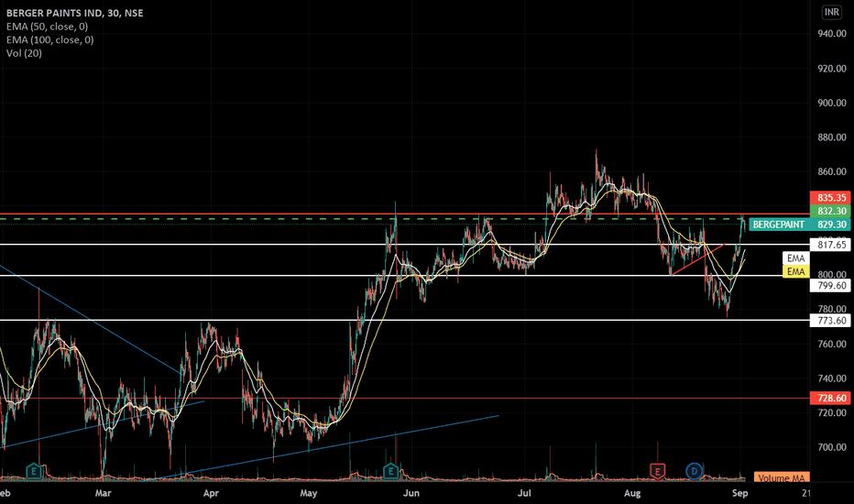Click the Mar label on time axis
Viewport: 854px width, 504px height.
pos(103,493)
